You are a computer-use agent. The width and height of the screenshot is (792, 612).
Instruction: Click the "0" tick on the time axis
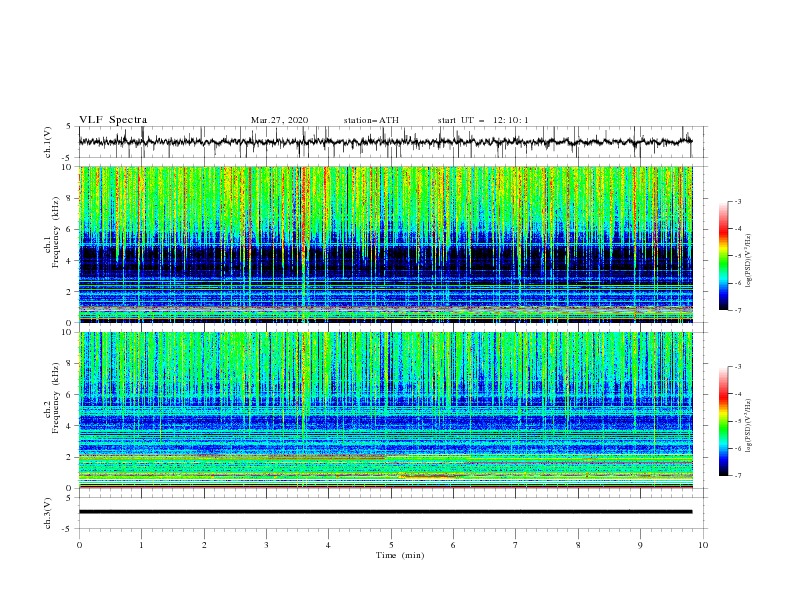tap(79, 545)
